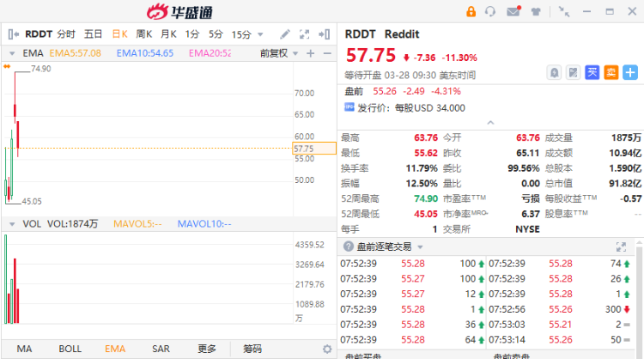The width and height of the screenshot is (644, 359).
Task: Zoom in chart with plus icon
Action: (x=311, y=53)
